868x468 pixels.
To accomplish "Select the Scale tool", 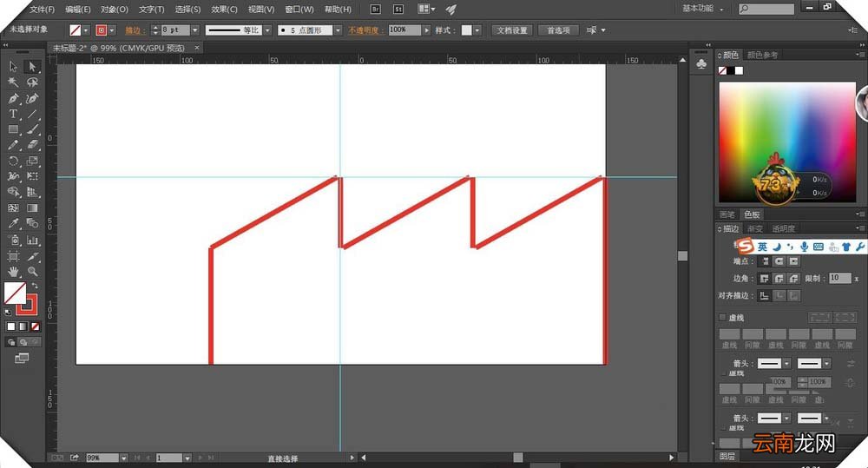I will point(32,161).
